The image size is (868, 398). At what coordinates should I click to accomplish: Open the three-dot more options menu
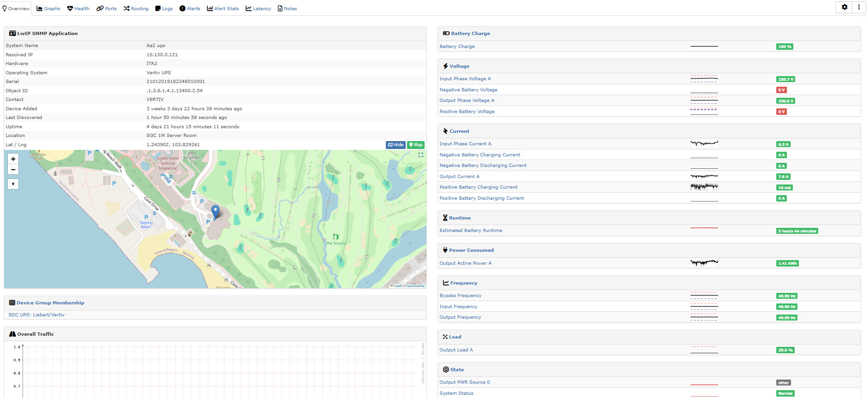point(859,7)
